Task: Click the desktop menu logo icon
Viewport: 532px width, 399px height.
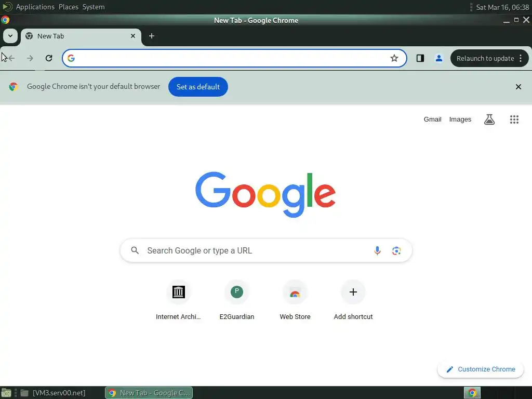Action: point(7,7)
